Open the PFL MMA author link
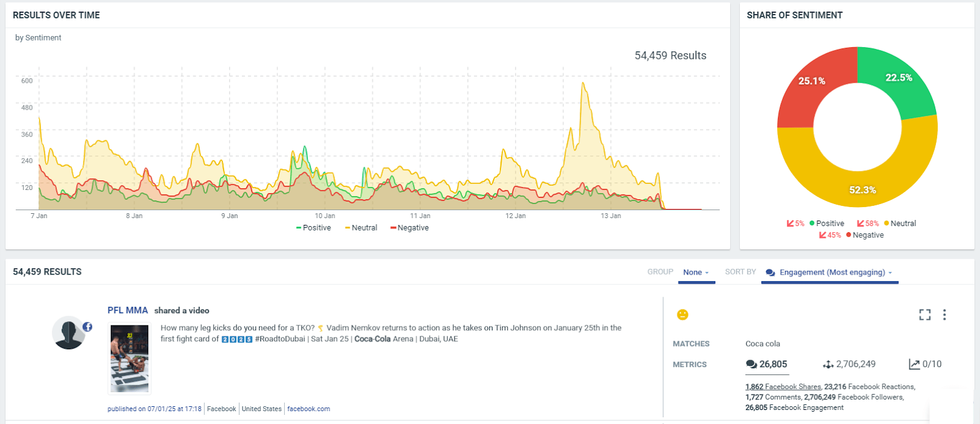This screenshot has width=980, height=424. (127, 311)
